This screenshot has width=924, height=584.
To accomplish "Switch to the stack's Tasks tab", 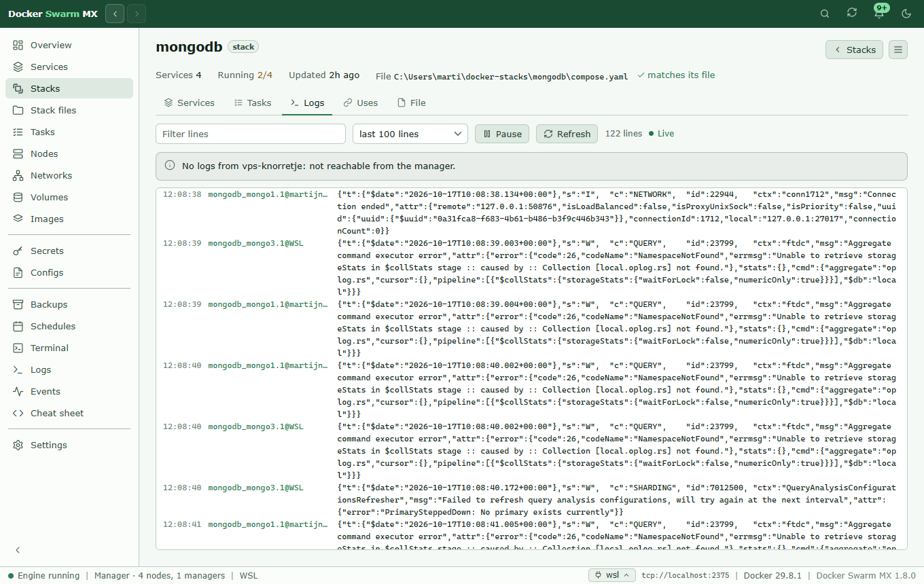I will coord(252,103).
